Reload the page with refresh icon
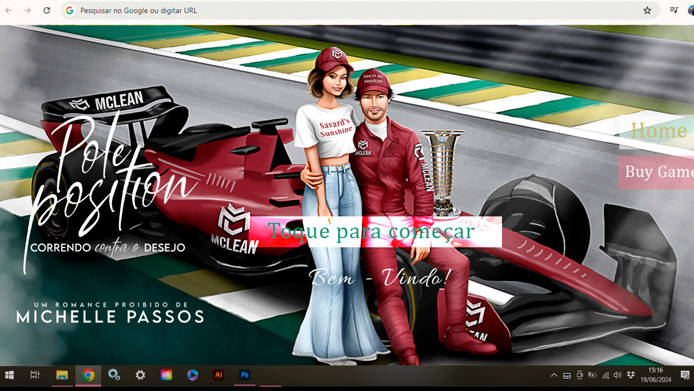Screen dimensions: 694x391 (46, 10)
